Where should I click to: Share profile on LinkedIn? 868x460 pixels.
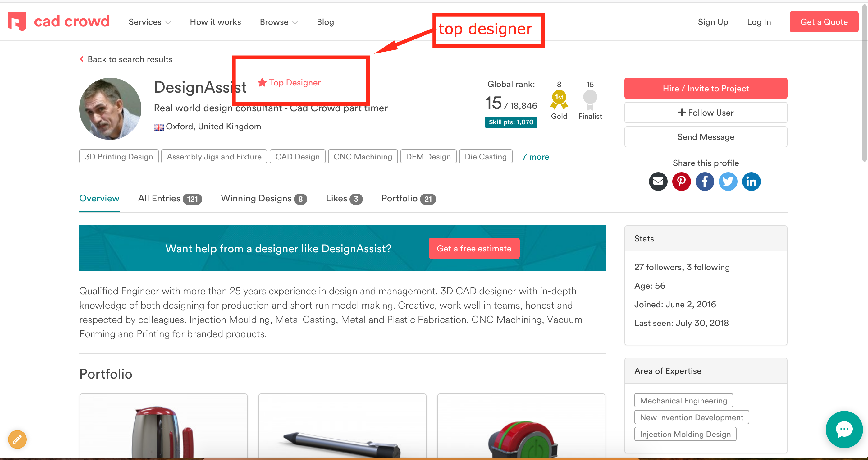[x=751, y=181]
